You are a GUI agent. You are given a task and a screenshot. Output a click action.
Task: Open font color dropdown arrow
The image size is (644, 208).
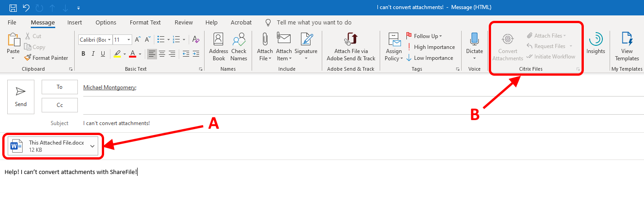140,54
